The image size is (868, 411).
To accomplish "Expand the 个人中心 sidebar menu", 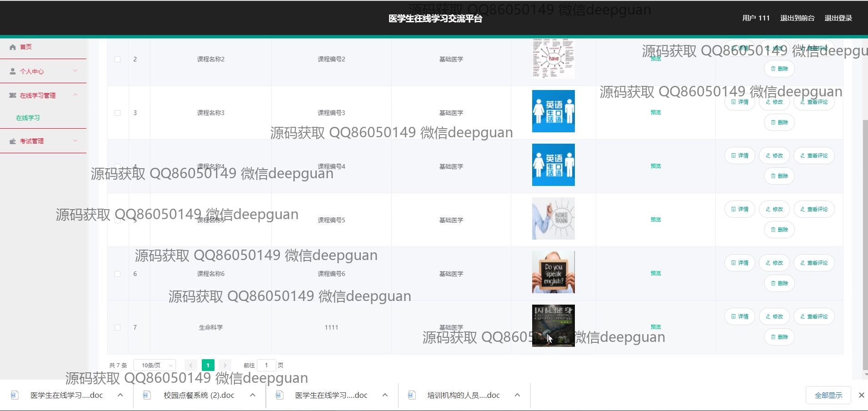I will tap(75, 71).
